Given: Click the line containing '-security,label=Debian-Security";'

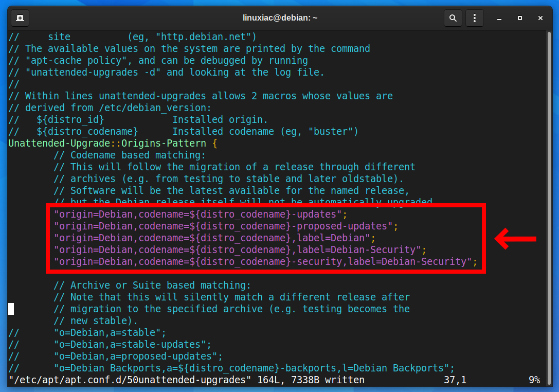Looking at the screenshot, I should (265, 261).
